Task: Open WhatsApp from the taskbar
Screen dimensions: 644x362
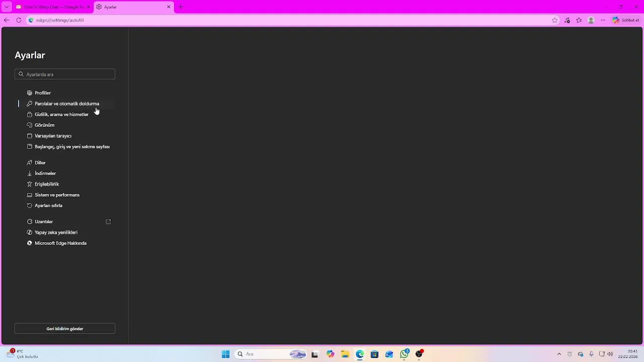Action: pos(405,354)
